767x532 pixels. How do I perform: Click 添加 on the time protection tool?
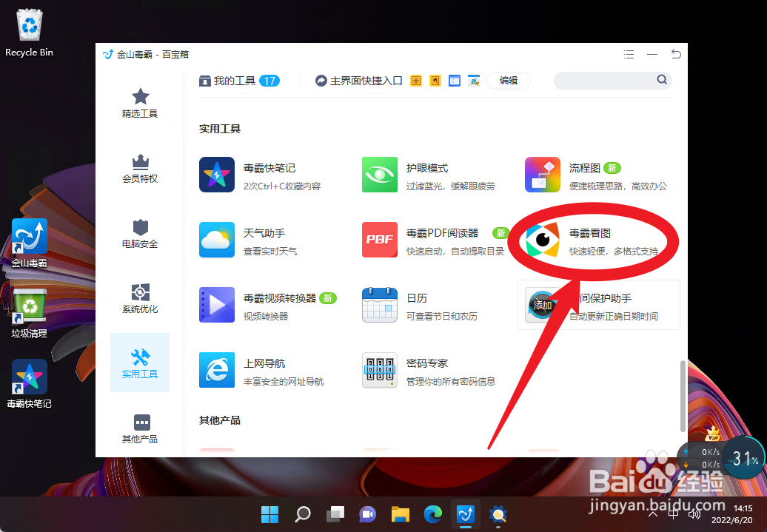point(543,305)
